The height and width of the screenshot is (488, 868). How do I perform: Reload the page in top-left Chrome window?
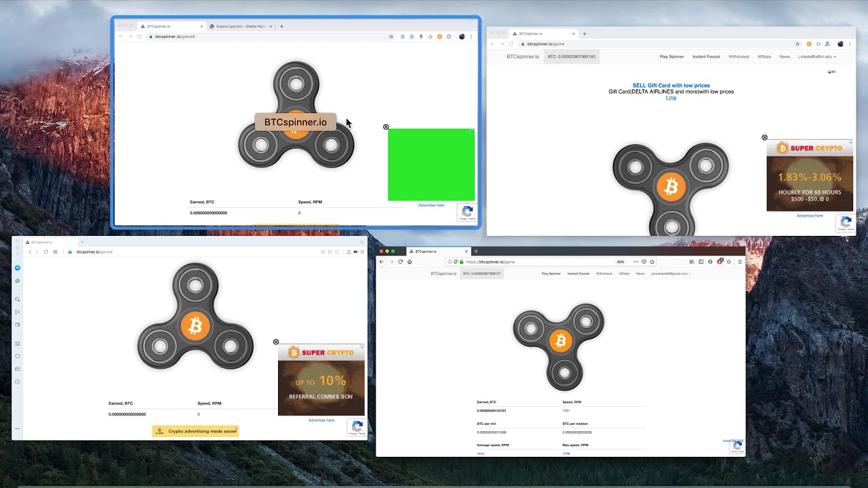point(140,37)
